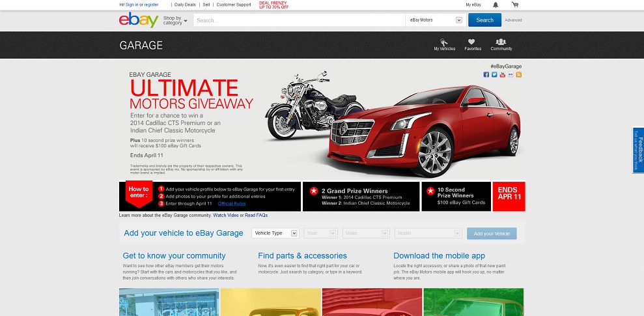Click the red ENDS APR 11 box

pyautogui.click(x=509, y=196)
